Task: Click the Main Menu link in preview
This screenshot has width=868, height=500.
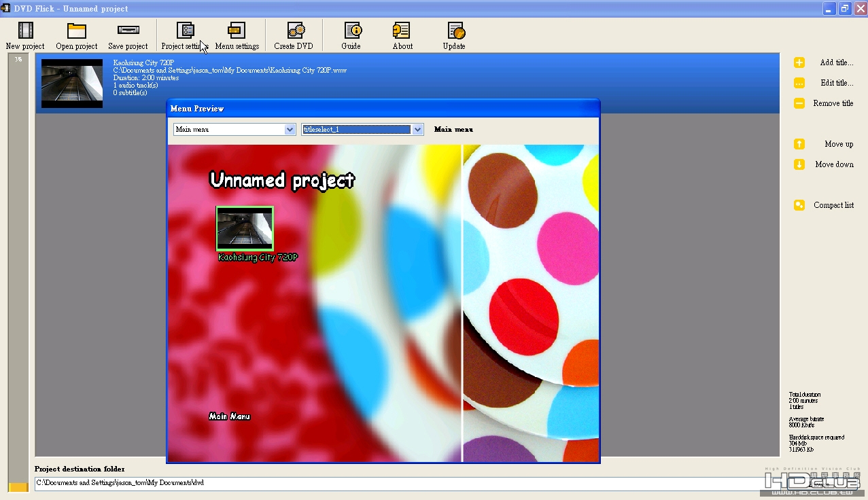Action: pos(230,416)
